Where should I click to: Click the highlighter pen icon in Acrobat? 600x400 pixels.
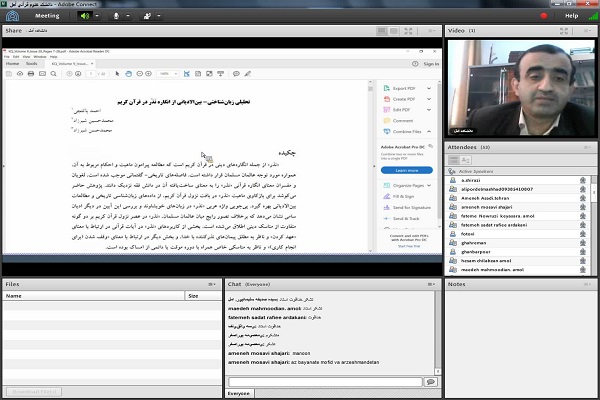point(248,74)
